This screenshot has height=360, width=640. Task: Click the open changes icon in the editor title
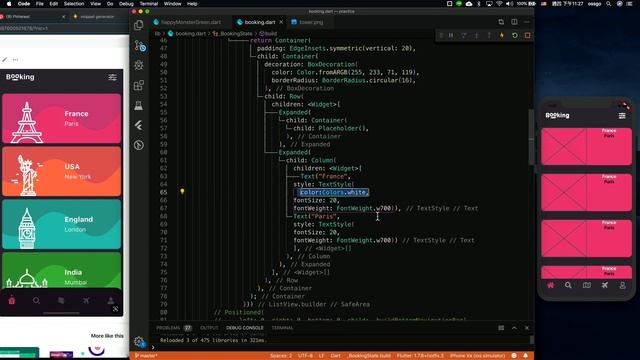click(x=501, y=22)
